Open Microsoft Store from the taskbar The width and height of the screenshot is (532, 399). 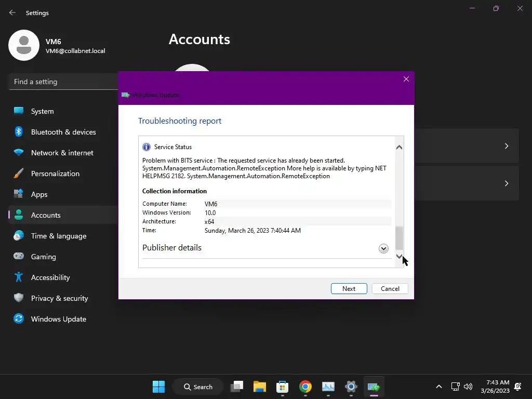click(x=282, y=387)
